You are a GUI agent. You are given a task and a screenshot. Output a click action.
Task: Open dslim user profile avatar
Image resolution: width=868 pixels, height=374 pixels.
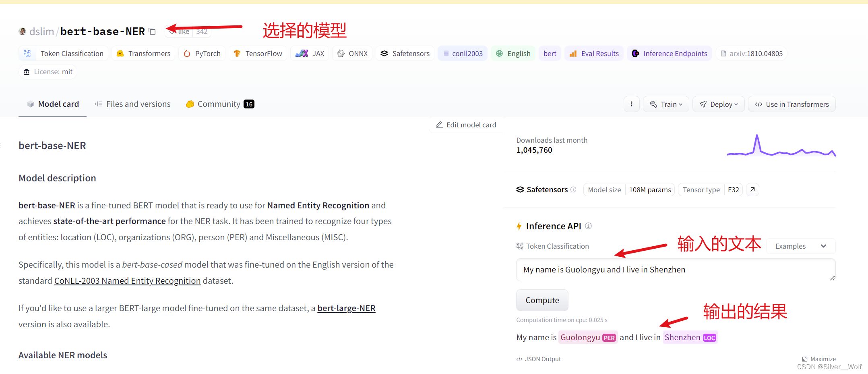tap(23, 31)
